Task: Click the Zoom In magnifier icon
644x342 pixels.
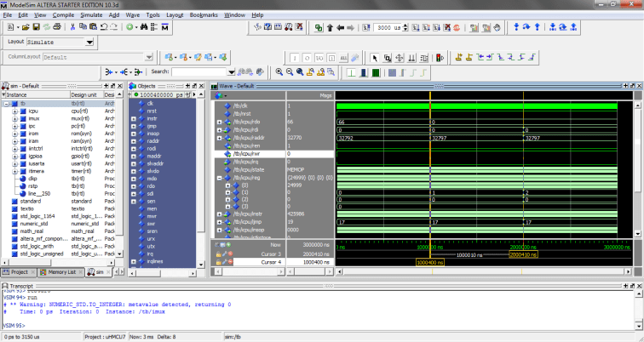Action: click(x=279, y=72)
